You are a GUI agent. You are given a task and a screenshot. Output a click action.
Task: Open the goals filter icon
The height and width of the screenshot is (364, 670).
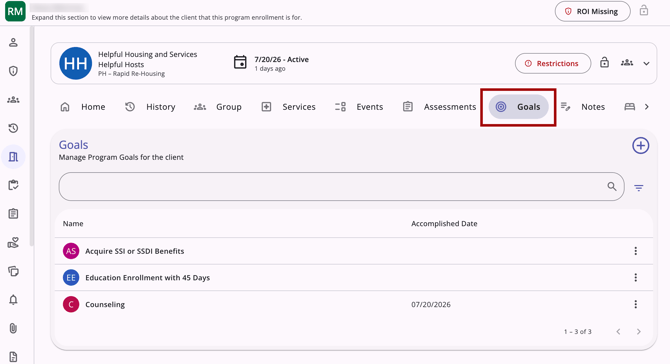(639, 188)
